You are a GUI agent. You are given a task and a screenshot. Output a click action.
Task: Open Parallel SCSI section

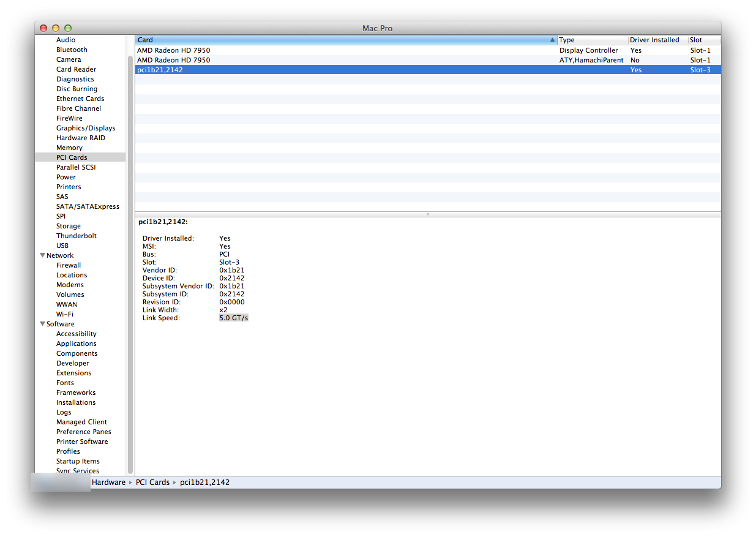pyautogui.click(x=76, y=167)
